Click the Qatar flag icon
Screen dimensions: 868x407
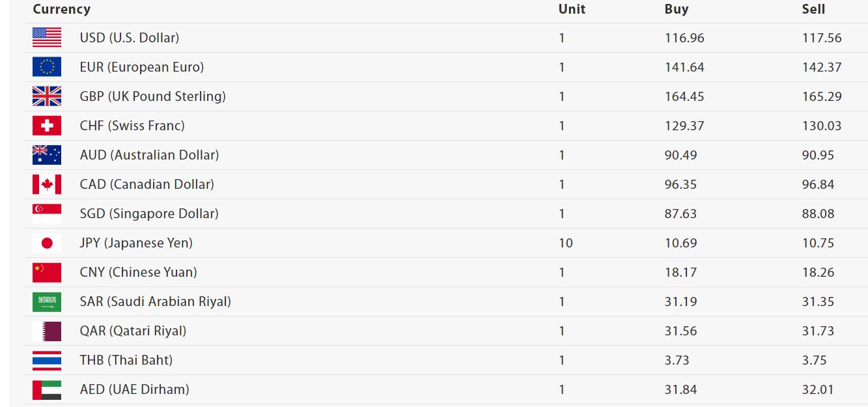(x=47, y=331)
